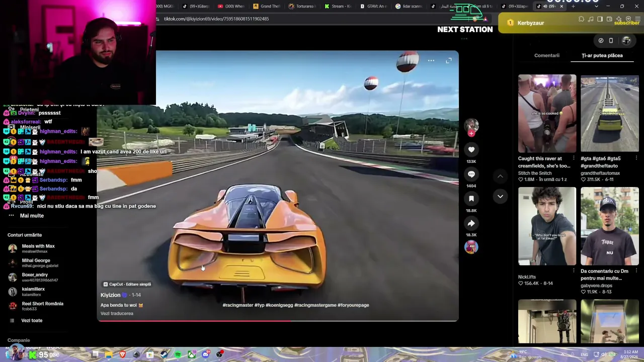Open the profile avatar menu at top right
The height and width of the screenshot is (362, 644).
point(626,41)
